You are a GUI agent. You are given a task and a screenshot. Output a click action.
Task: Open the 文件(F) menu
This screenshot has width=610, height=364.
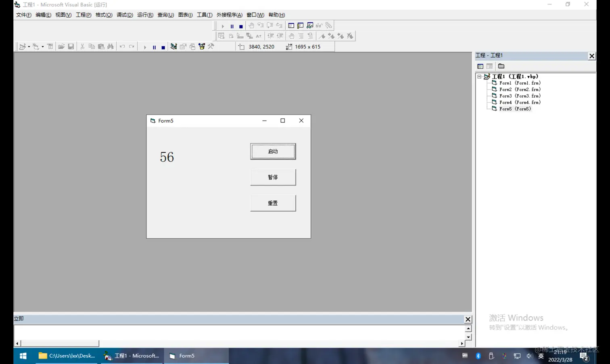23,15
